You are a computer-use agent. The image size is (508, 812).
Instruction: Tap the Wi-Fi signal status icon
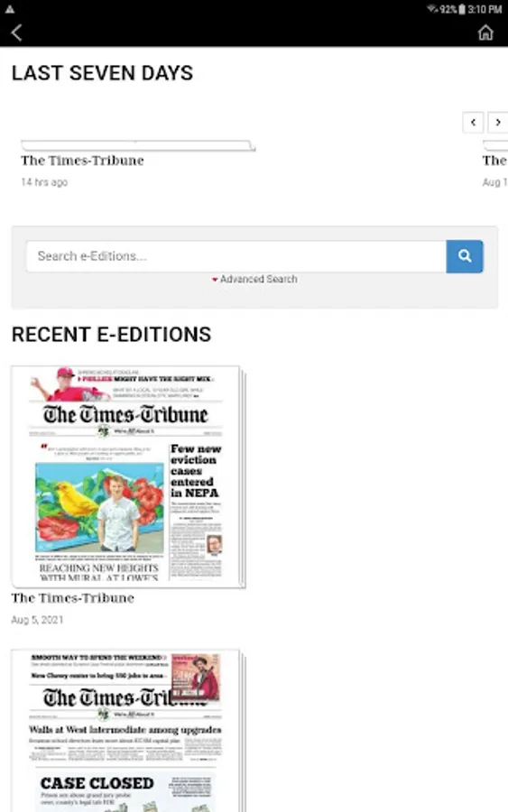coord(432,9)
